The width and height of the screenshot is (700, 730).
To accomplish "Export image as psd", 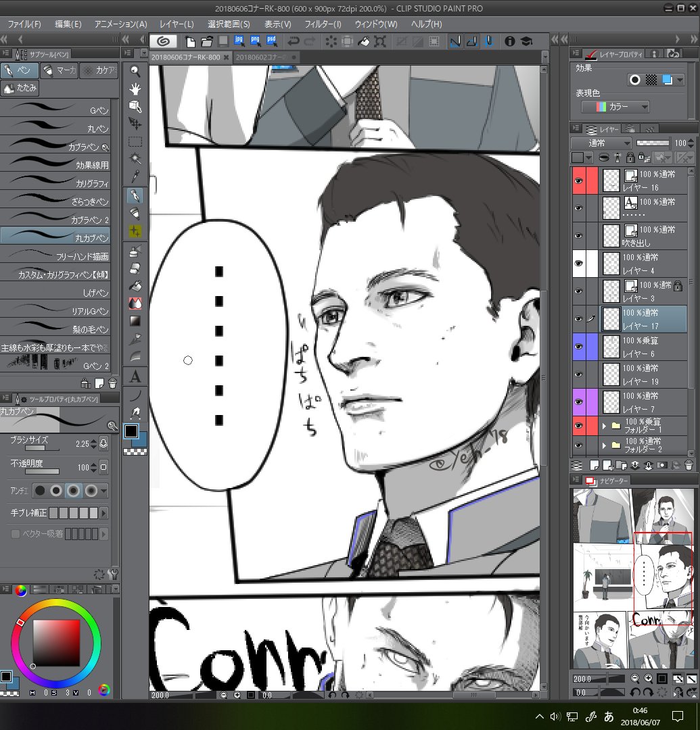I will pos(271,41).
